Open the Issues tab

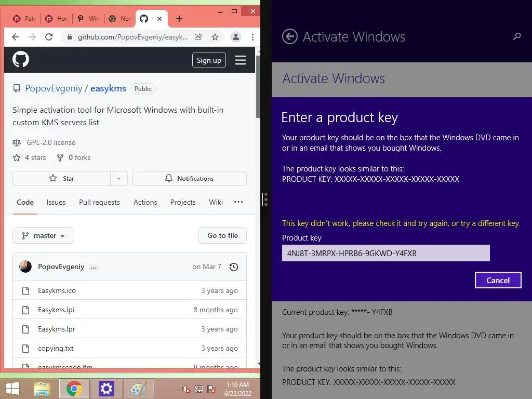coord(56,202)
